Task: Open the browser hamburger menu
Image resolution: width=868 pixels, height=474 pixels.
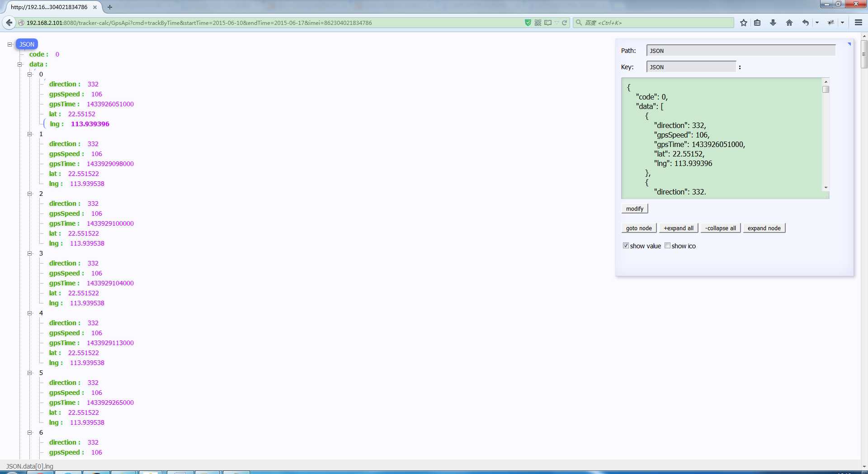Action: click(x=859, y=23)
